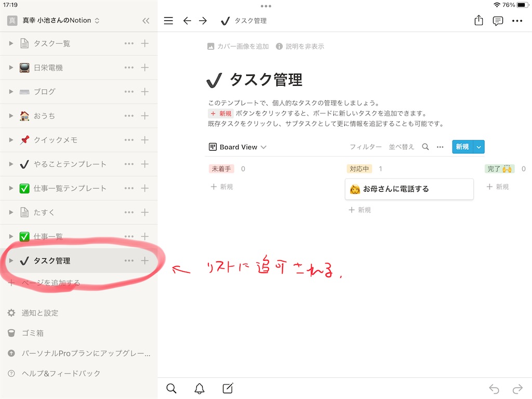Add new card under 対応中 column
532x399 pixels.
tap(360, 210)
